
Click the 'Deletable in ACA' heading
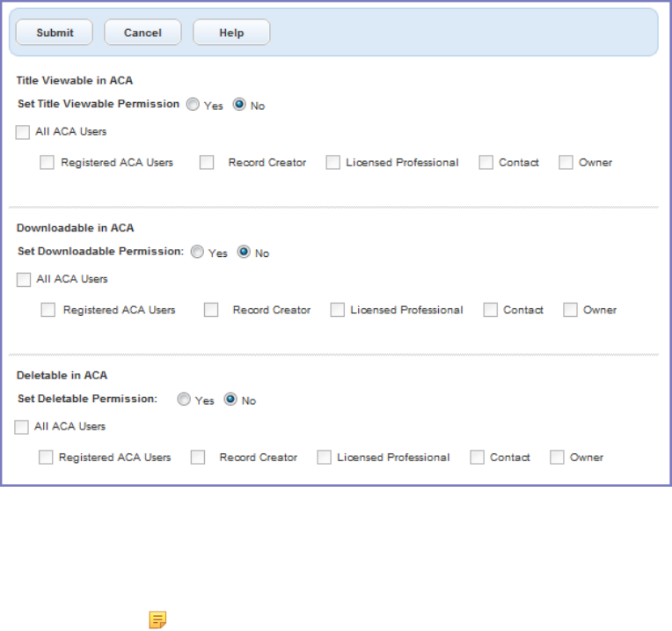click(62, 376)
